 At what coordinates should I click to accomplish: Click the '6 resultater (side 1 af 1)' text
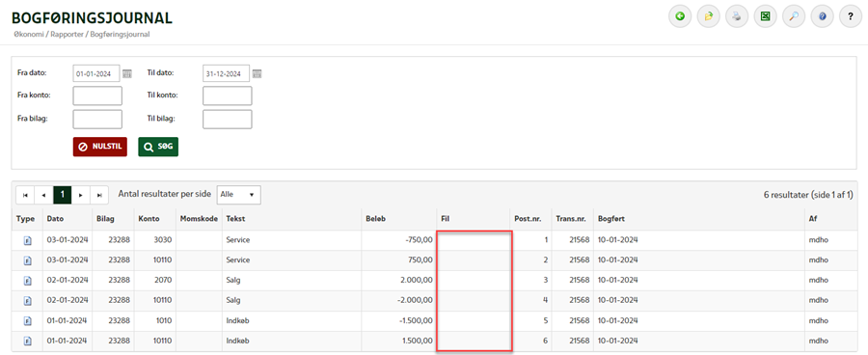pyautogui.click(x=808, y=195)
